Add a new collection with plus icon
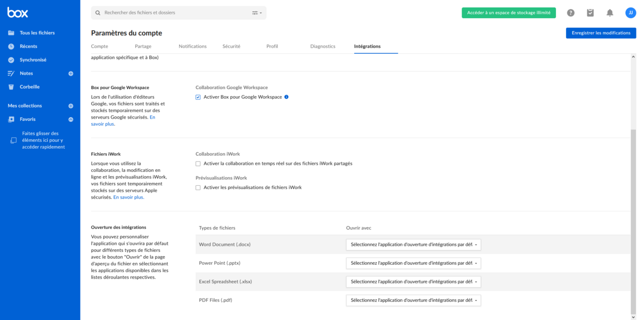The height and width of the screenshot is (320, 644). [71, 106]
